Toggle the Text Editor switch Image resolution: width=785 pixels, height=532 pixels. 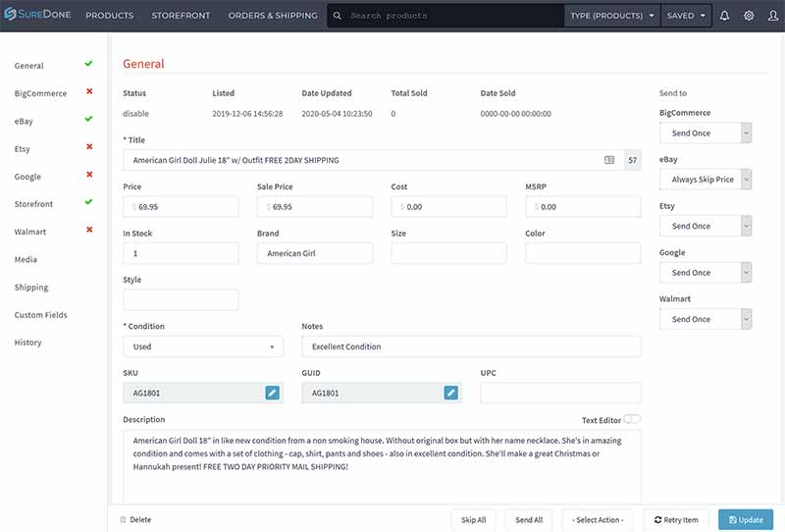pos(632,419)
